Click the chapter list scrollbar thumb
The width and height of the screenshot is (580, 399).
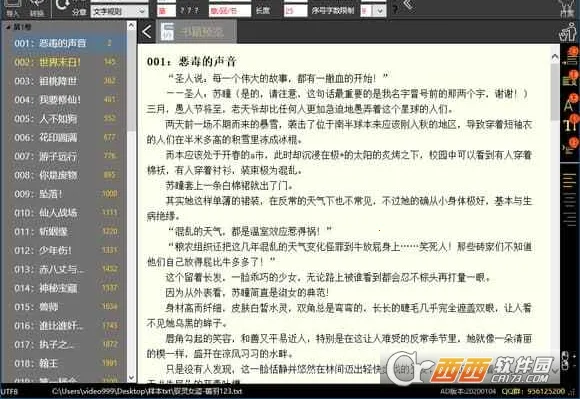tap(131, 81)
